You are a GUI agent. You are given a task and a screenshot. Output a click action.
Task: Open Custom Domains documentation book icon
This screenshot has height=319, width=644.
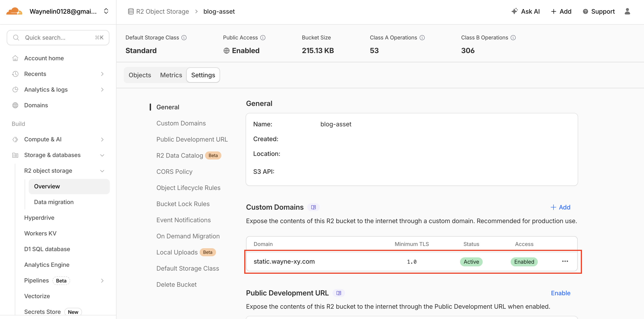tap(313, 207)
